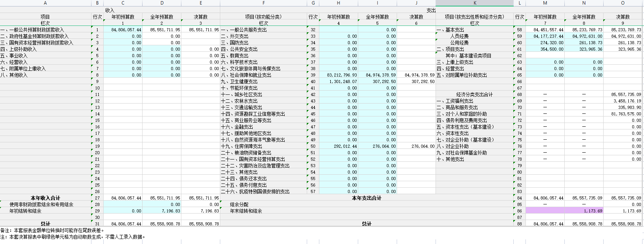644x244 pixels.
Task: Click the '人员经费' cell
Action: tap(459, 36)
